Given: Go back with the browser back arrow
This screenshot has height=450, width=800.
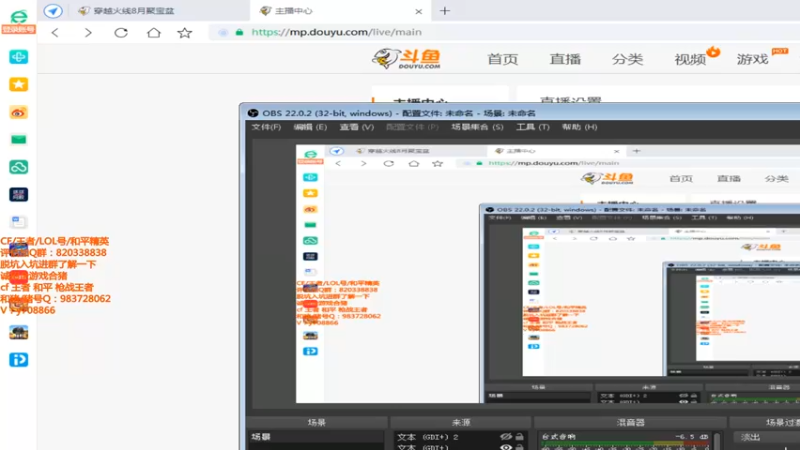Looking at the screenshot, I should pyautogui.click(x=55, y=33).
